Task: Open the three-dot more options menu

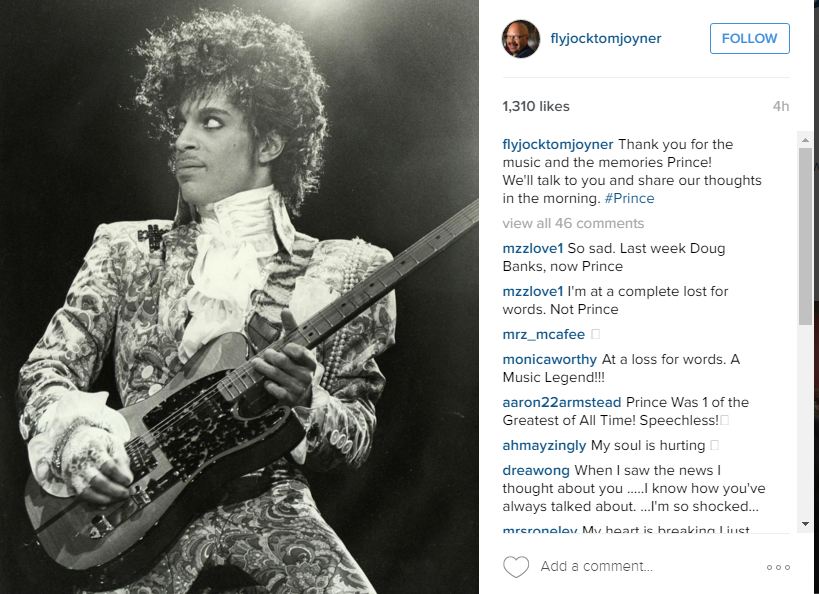Action: [x=778, y=567]
